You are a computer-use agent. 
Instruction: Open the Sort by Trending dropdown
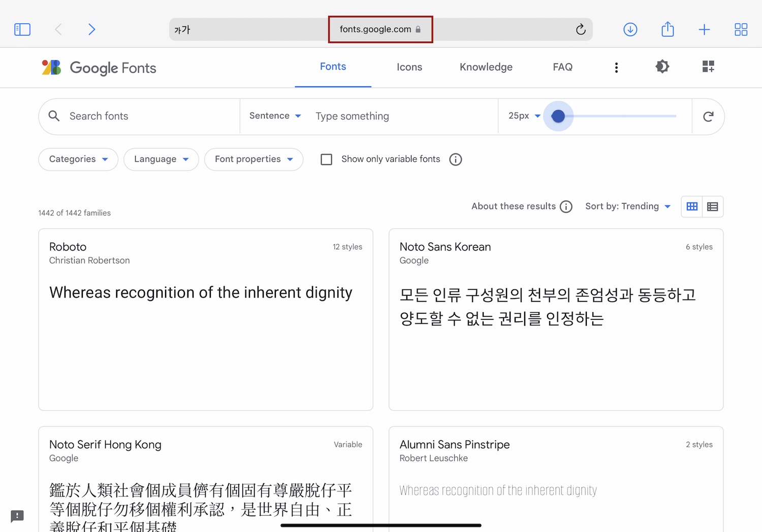coord(628,206)
